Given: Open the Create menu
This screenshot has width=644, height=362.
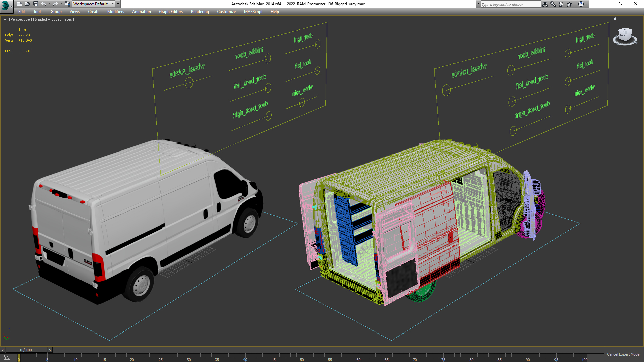Looking at the screenshot, I should 94,12.
